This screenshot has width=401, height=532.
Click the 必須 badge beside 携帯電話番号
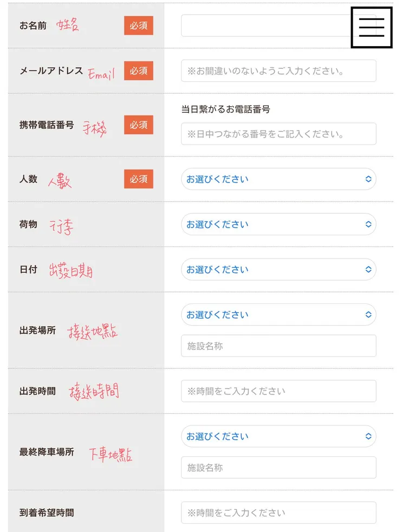pyautogui.click(x=139, y=125)
